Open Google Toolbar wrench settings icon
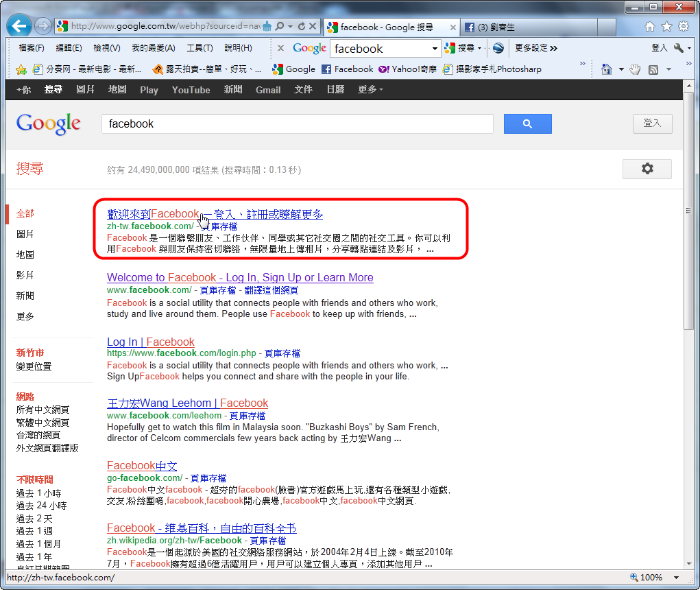 [679, 48]
